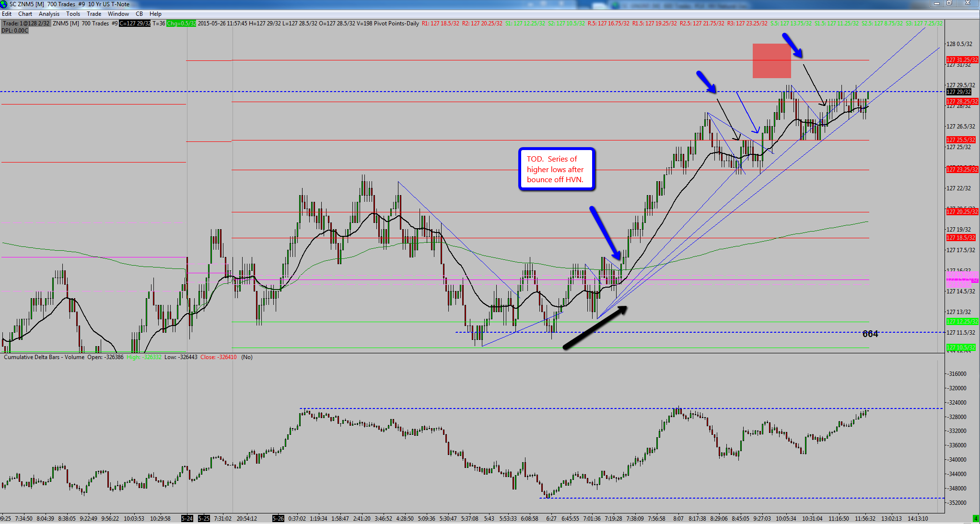Click the DPL: 0.00C label
This screenshot has height=524, width=980.
[x=15, y=31]
